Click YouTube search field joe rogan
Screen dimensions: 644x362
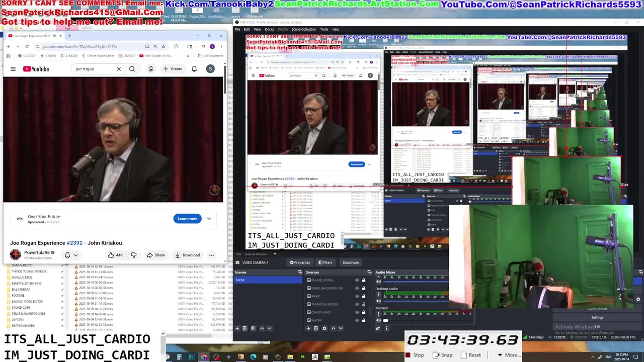pyautogui.click(x=95, y=69)
